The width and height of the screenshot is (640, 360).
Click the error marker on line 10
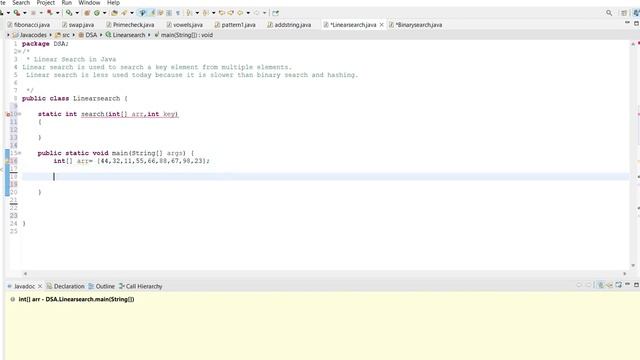click(7, 114)
